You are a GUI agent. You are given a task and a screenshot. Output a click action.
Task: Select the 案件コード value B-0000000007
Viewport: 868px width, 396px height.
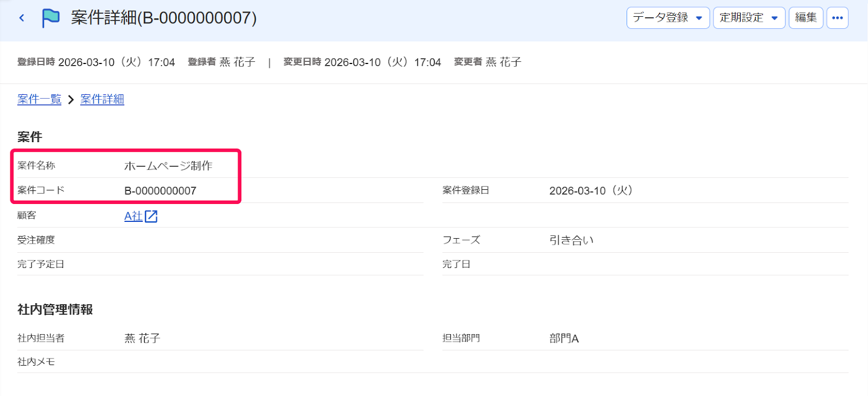point(160,191)
